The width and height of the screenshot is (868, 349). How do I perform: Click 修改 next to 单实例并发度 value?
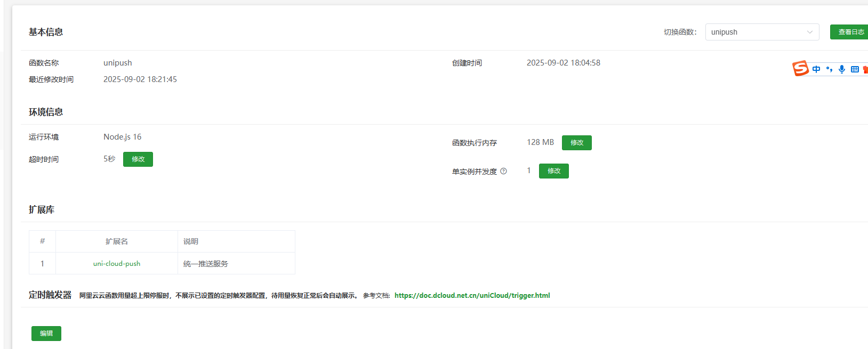(x=554, y=171)
